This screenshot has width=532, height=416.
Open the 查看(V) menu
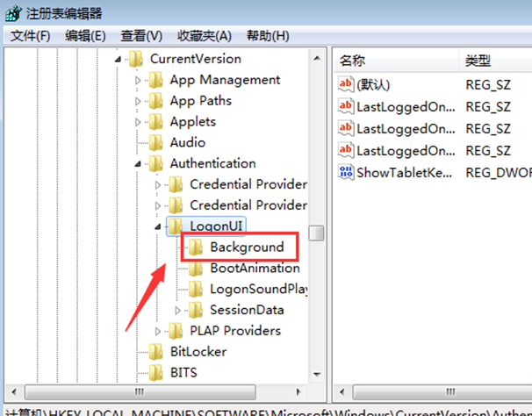point(141,35)
